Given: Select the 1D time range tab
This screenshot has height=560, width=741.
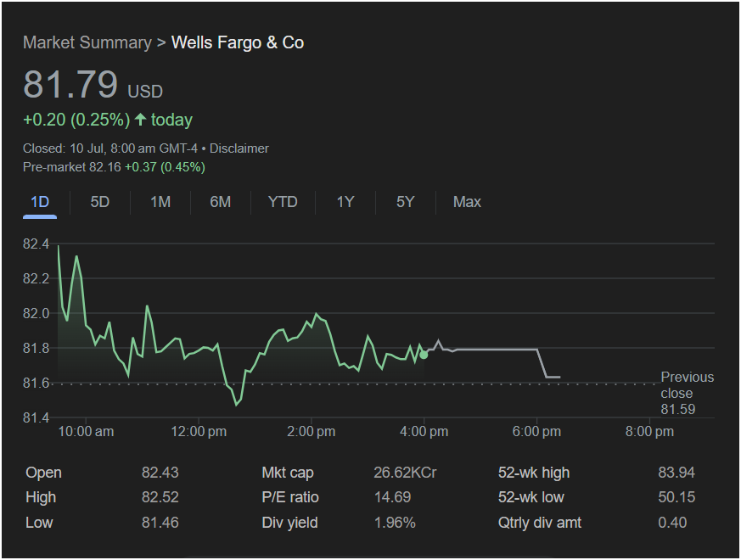Looking at the screenshot, I should click(x=40, y=202).
